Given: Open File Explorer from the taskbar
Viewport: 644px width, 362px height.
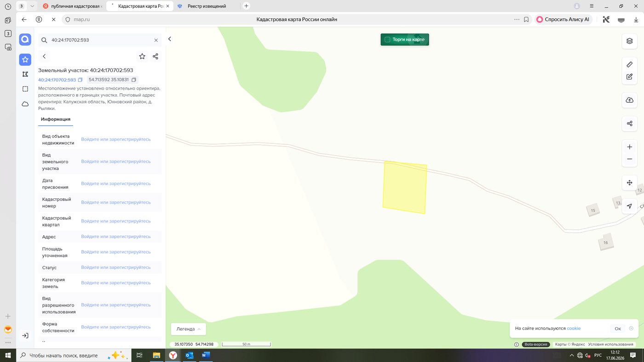Looking at the screenshot, I should click(156, 355).
